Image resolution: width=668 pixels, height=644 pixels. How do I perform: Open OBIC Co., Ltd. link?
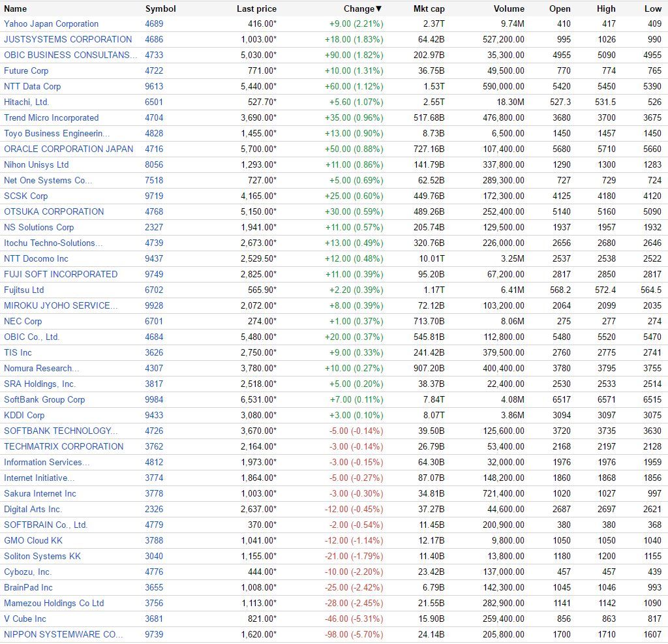point(31,337)
